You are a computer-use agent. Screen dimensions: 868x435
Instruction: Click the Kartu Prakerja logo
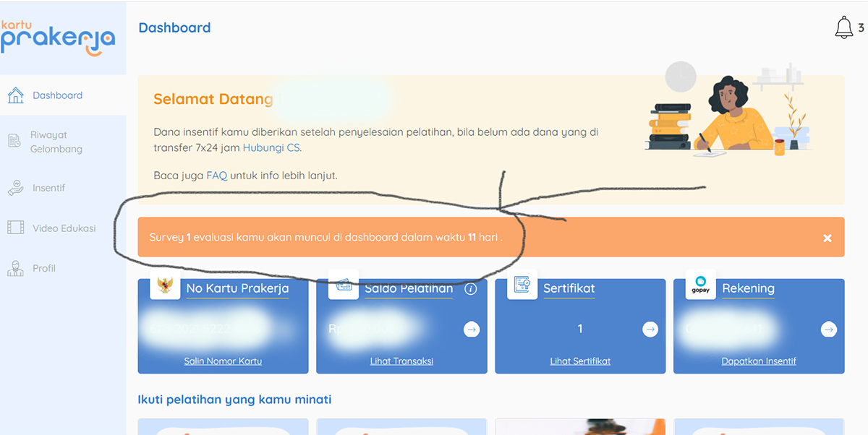(x=58, y=37)
